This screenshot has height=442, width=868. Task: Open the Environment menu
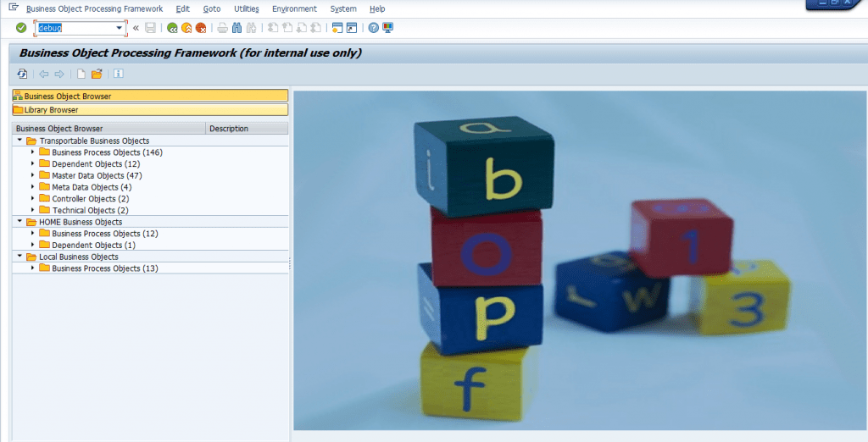pos(294,8)
